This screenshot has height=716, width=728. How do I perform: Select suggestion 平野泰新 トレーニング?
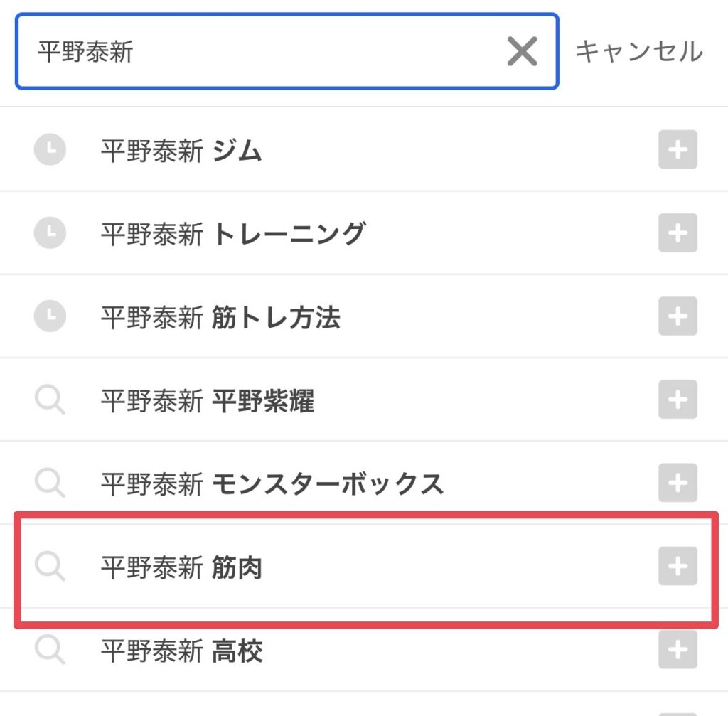coord(364,233)
